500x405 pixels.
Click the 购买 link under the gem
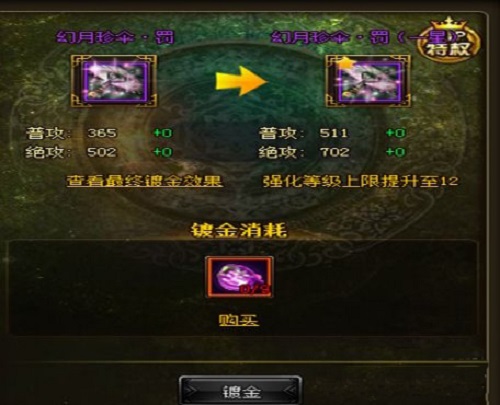pyautogui.click(x=239, y=320)
